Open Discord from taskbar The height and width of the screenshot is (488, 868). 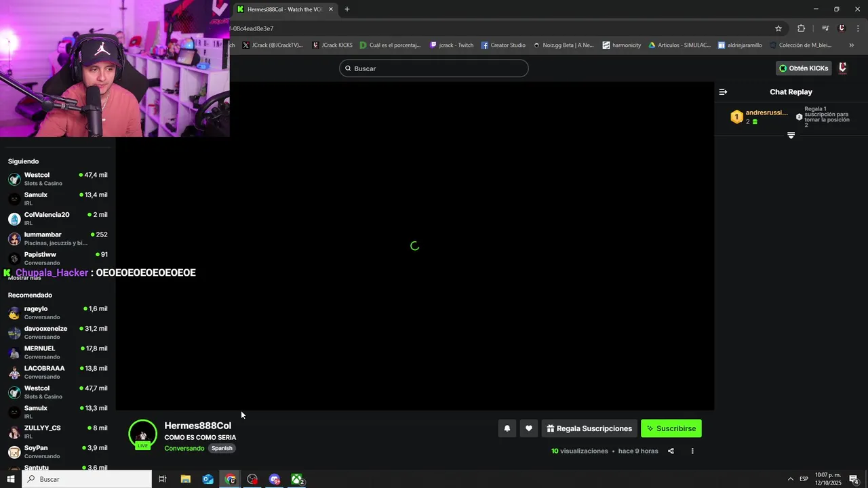[x=275, y=479]
